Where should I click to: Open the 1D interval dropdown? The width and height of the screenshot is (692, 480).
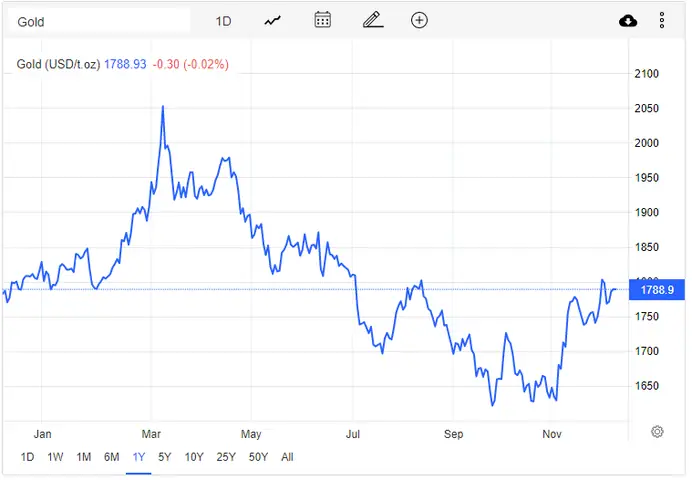pyautogui.click(x=223, y=21)
